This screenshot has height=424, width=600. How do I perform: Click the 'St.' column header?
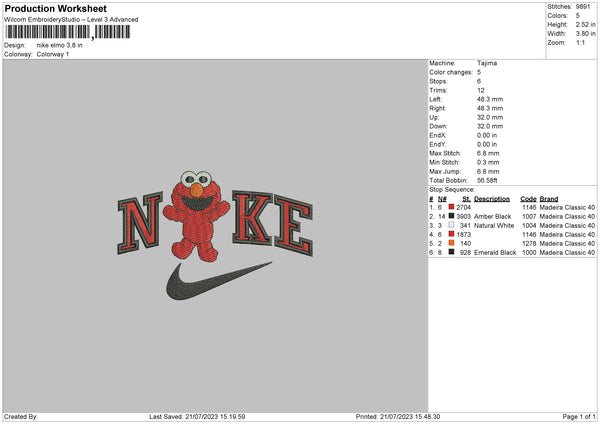tap(466, 199)
